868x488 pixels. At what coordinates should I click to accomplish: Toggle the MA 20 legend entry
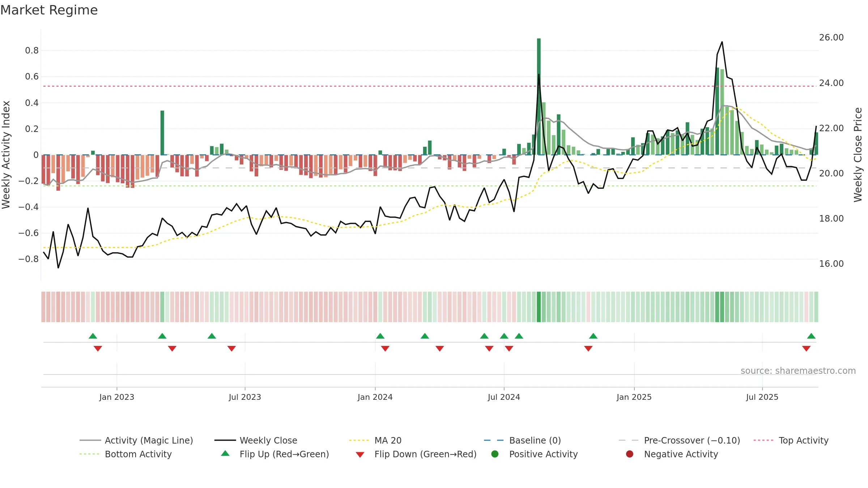[375, 440]
